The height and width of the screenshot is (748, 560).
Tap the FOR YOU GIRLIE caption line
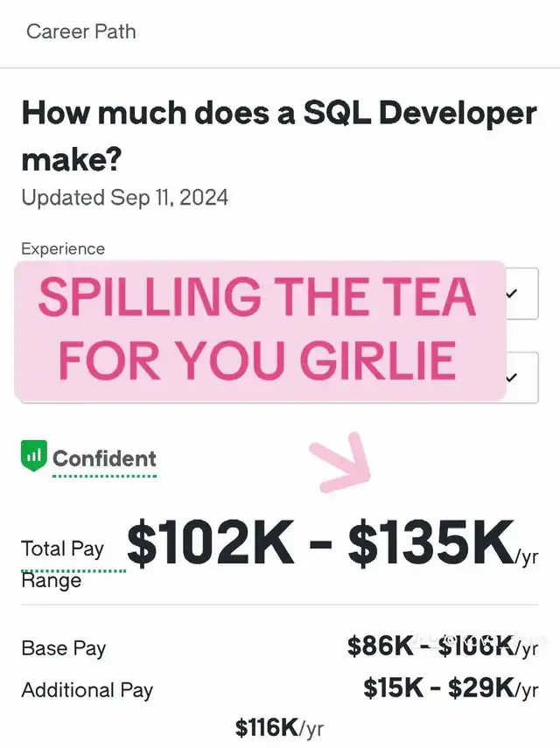(x=257, y=359)
